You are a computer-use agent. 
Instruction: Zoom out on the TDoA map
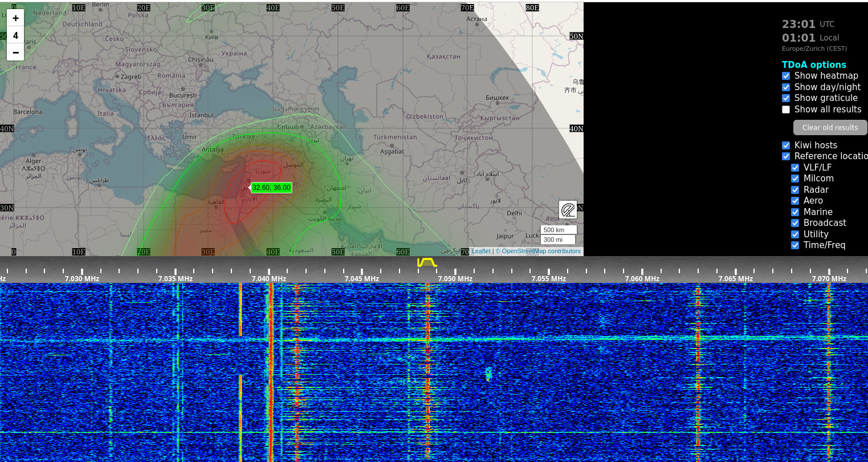pos(15,52)
